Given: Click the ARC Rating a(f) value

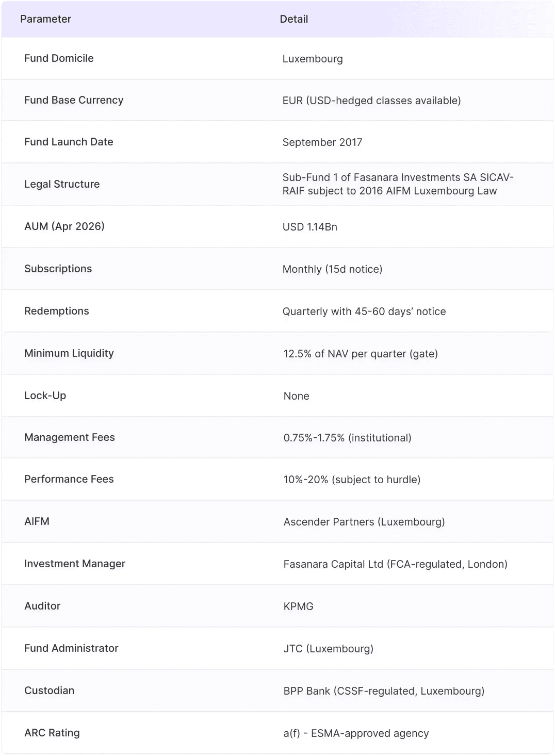Looking at the screenshot, I should click(x=356, y=733).
